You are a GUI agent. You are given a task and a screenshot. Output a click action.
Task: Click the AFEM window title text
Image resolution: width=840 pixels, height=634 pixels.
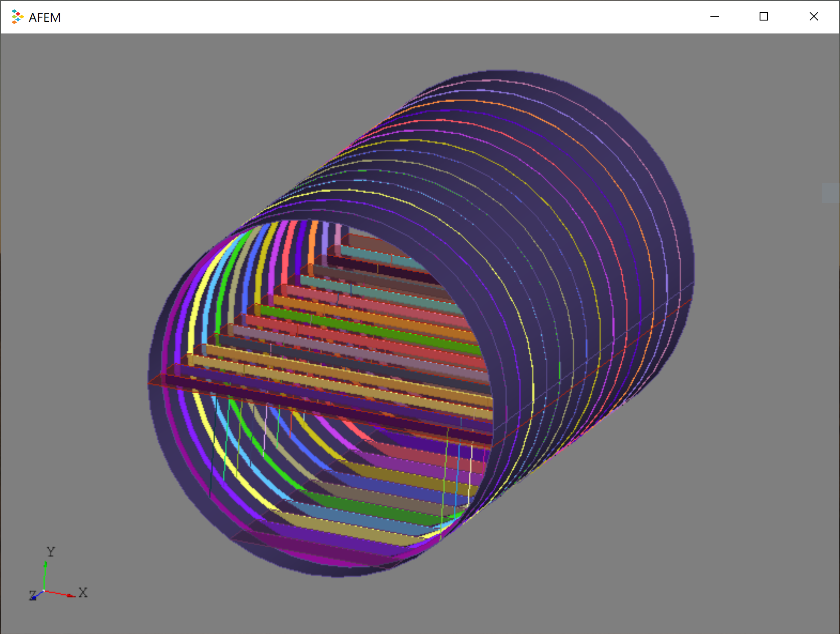click(45, 18)
